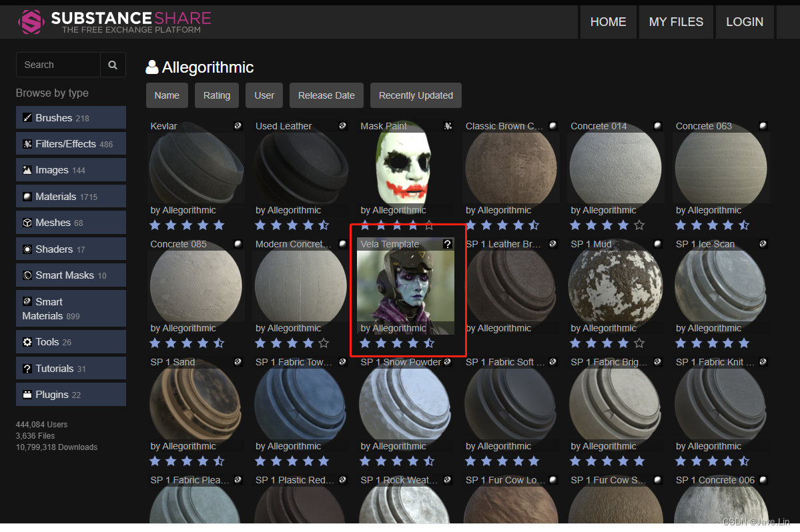
Task: Click the Shaders category icon
Action: pyautogui.click(x=27, y=249)
